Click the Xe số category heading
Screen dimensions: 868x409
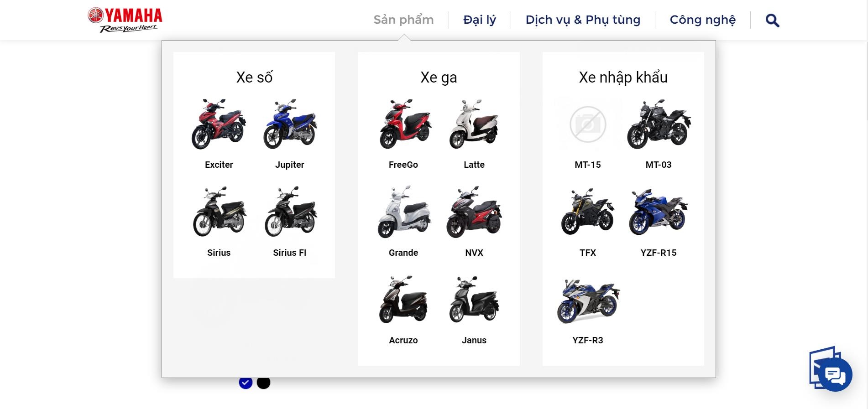(x=254, y=77)
